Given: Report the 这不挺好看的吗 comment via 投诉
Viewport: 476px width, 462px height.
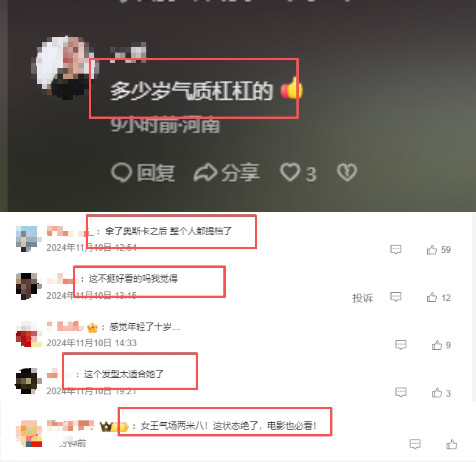Looking at the screenshot, I should point(363,298).
